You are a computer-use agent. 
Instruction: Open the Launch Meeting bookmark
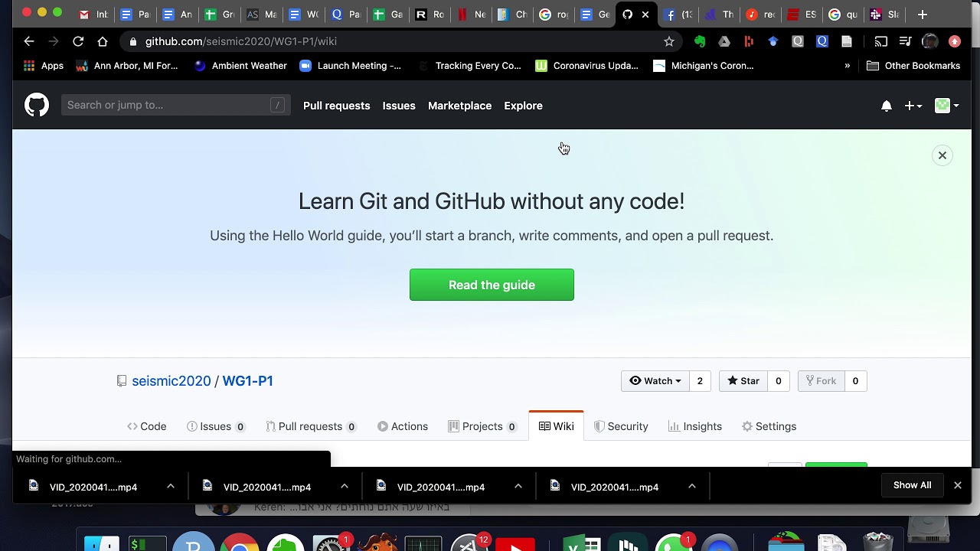(350, 66)
